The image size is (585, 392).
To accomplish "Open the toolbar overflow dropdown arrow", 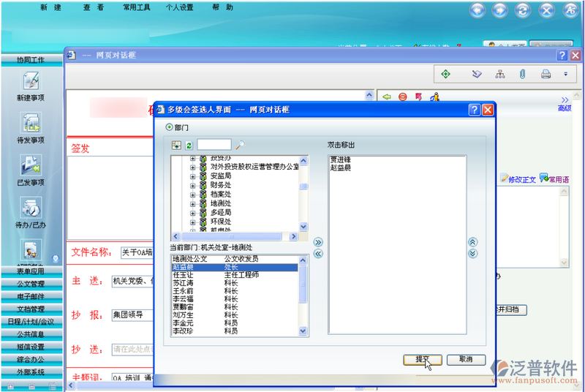I will [565, 74].
